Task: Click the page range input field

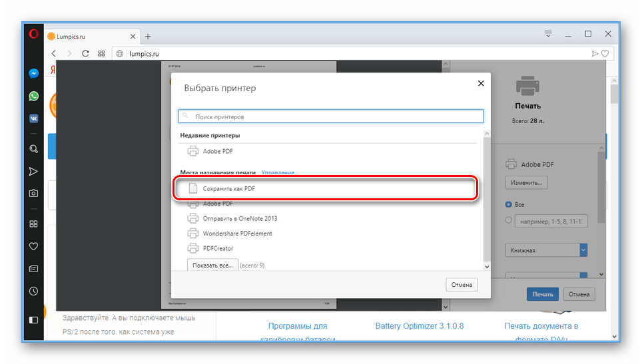Action: tap(551, 222)
